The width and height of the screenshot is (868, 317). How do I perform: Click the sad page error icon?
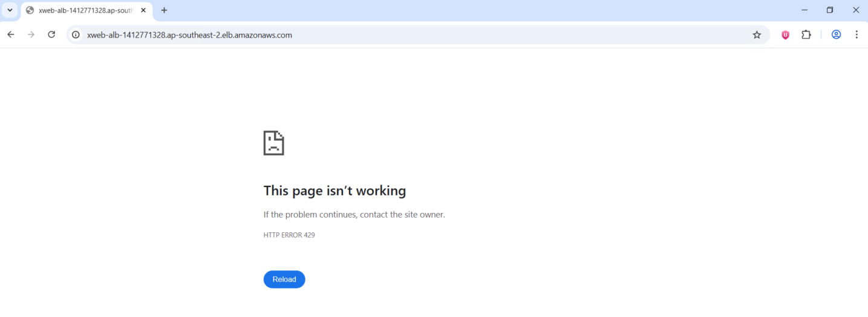coord(273,143)
